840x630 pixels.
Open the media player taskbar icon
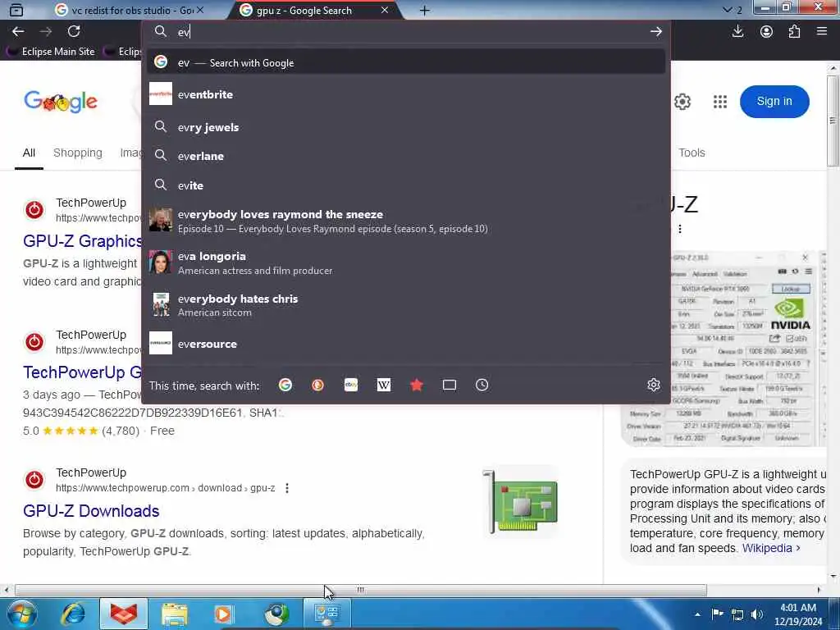[x=223, y=614]
